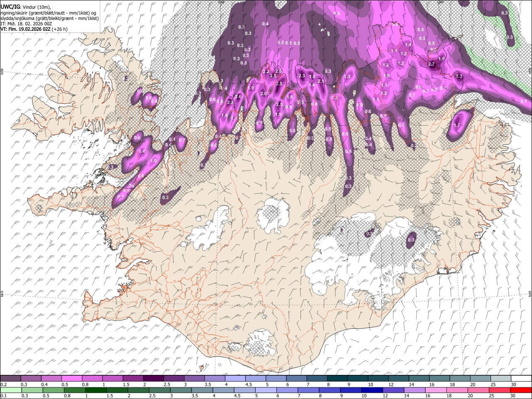Click the 2.7 precipitation value on the map
The image size is (532, 399).
(x=431, y=64)
